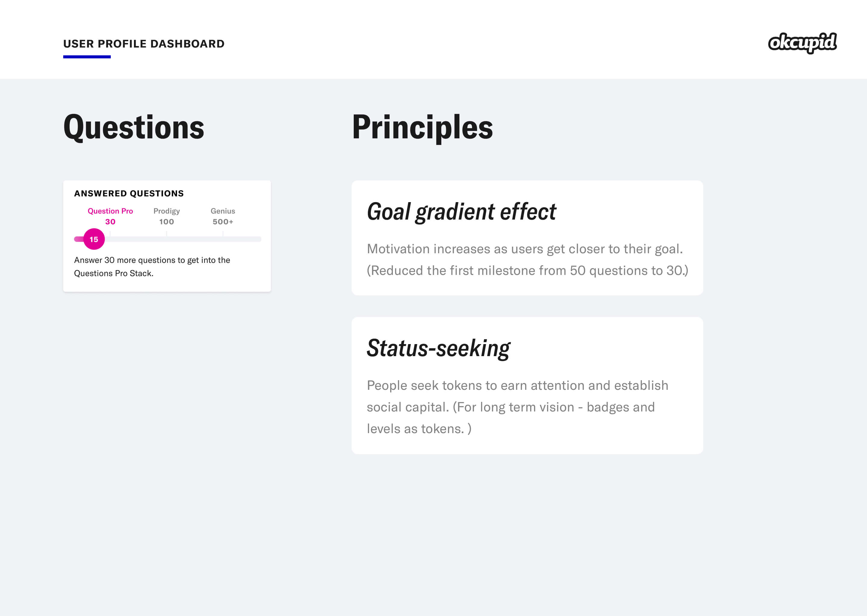Click the blue underline below the dashboard title
The height and width of the screenshot is (616, 867).
pos(87,57)
